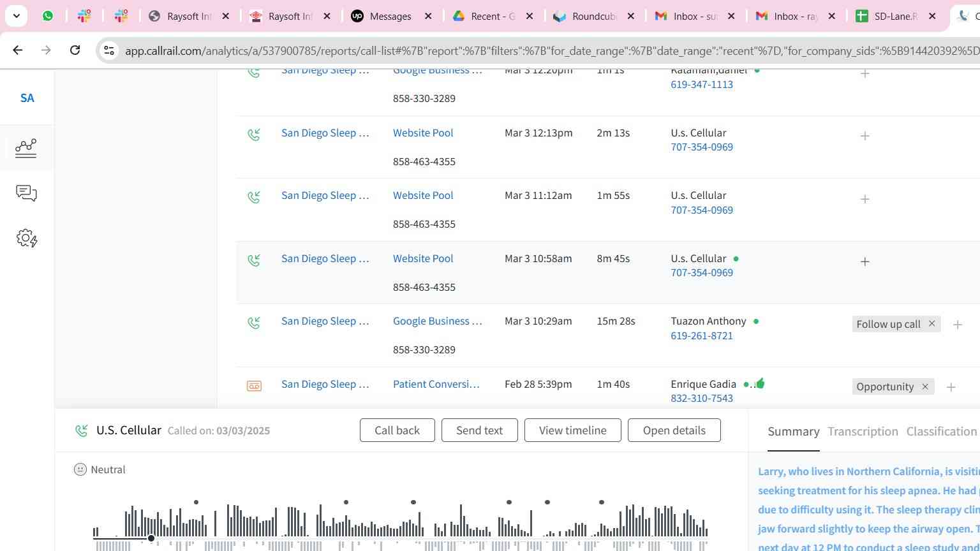Screen dimensions: 980x551
Task: Open the Conversations chat bubbles sidebar icon
Action: (26, 193)
